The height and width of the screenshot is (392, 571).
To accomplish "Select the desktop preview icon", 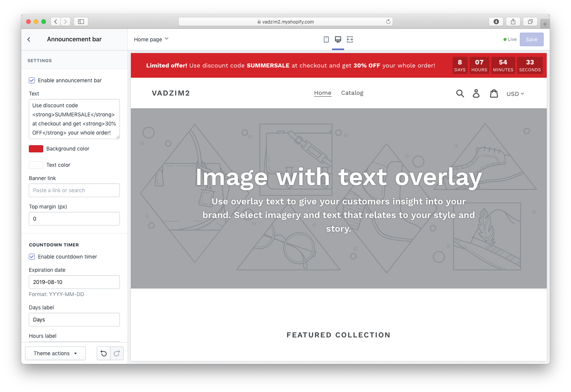I will click(x=338, y=39).
